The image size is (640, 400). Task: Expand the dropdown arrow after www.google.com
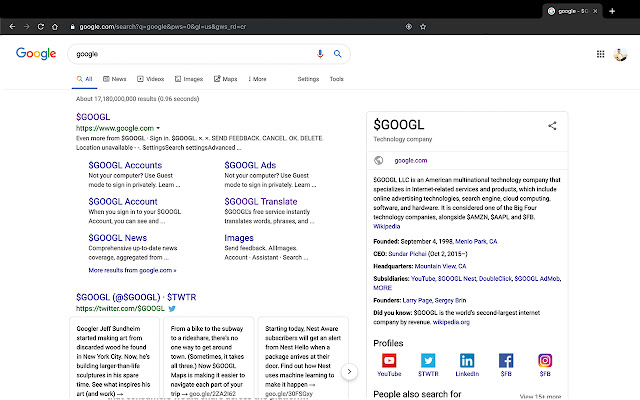pos(158,128)
